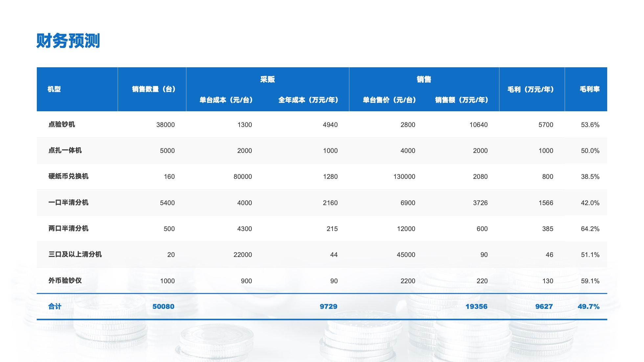Image resolution: width=644 pixels, height=362 pixels.
Task: Click the 12000 unit price cell
Action: 406,229
